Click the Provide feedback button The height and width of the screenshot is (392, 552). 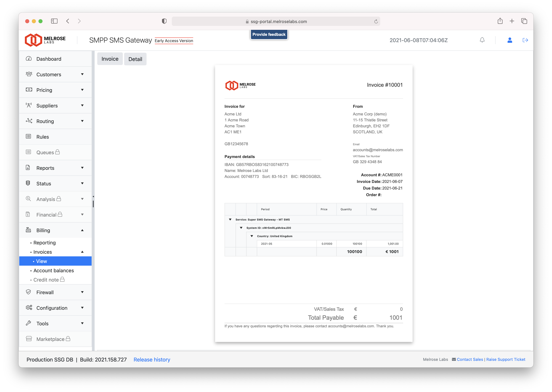(x=269, y=34)
